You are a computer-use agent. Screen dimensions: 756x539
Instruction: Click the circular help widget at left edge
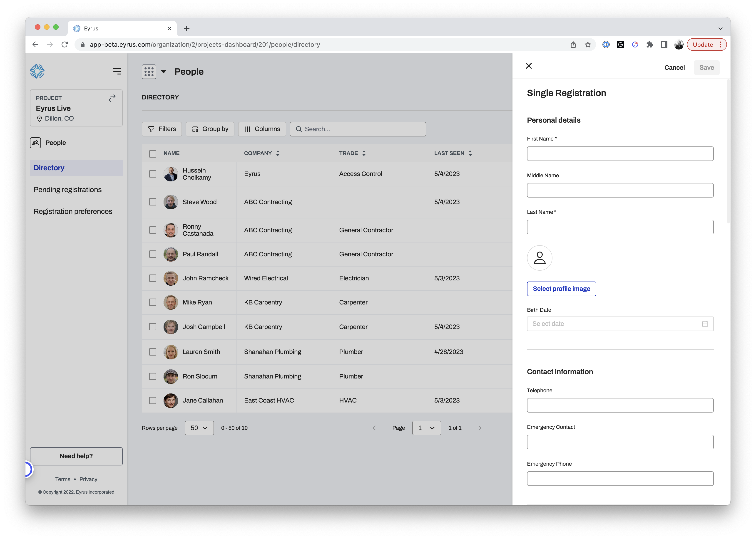click(29, 469)
